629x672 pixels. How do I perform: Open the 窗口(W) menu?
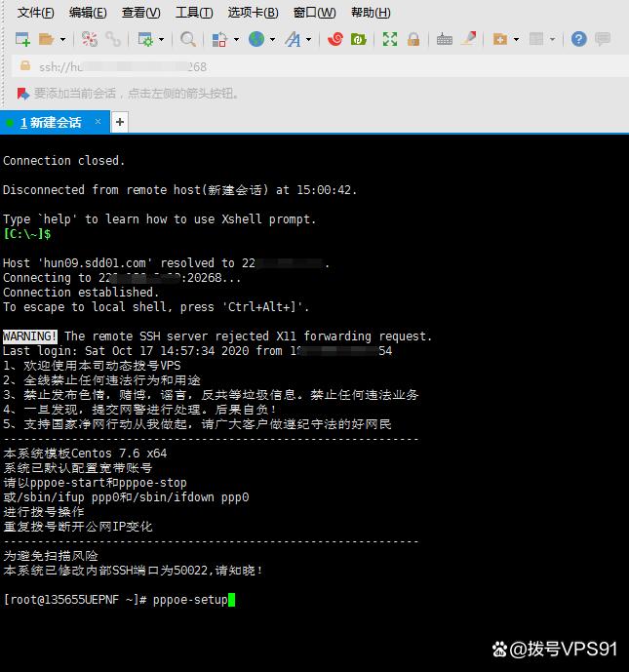(314, 13)
